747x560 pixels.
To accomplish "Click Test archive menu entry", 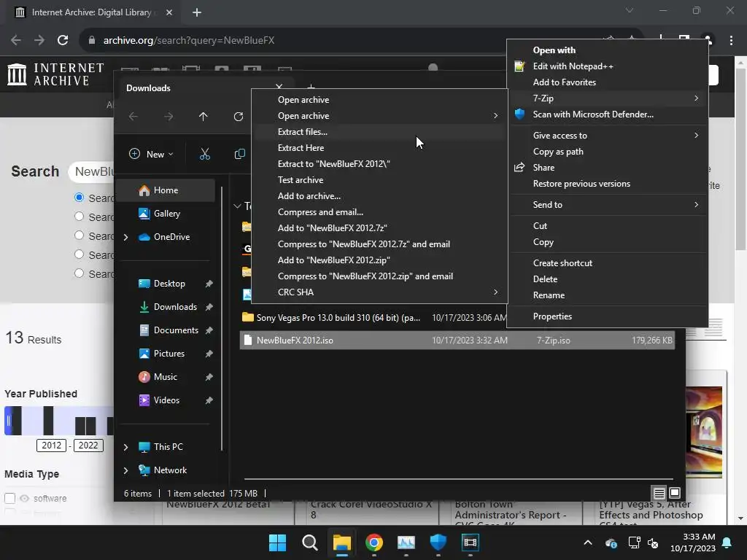I will point(379,180).
